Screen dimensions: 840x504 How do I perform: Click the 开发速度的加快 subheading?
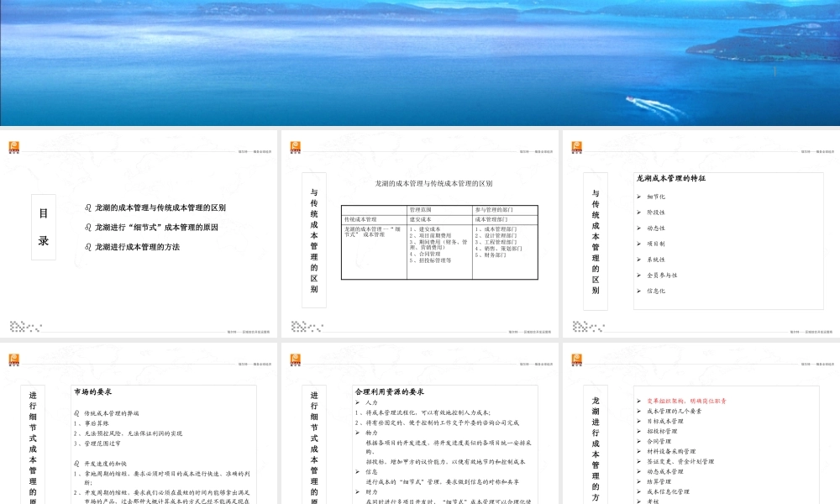105,464
